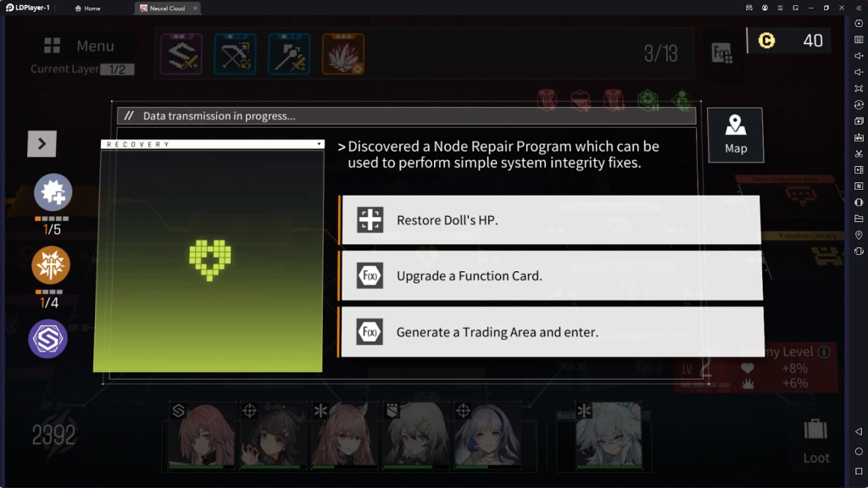
Task: Select the axe function card
Action: point(289,53)
